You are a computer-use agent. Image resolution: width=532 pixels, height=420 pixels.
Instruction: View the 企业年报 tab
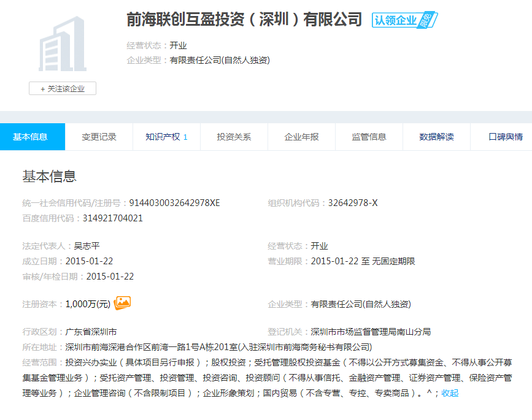tap(301, 137)
